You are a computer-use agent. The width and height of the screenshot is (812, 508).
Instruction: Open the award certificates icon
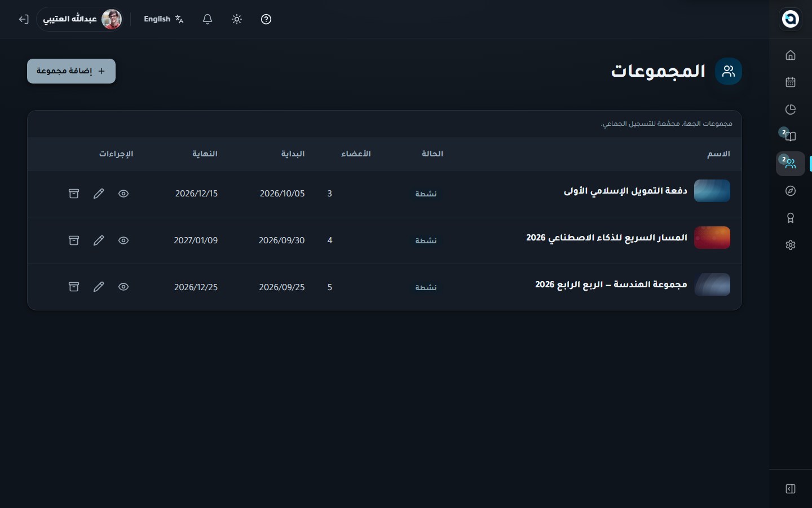click(791, 218)
